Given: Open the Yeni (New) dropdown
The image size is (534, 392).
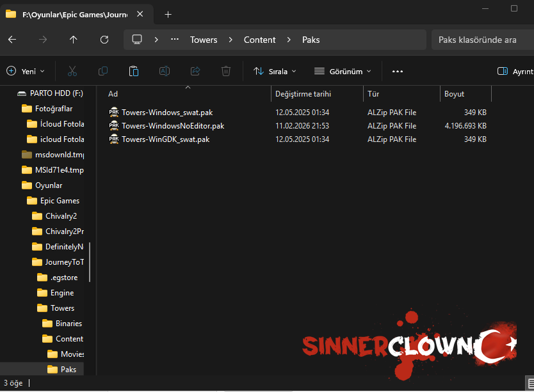Looking at the screenshot, I should pyautogui.click(x=26, y=71).
